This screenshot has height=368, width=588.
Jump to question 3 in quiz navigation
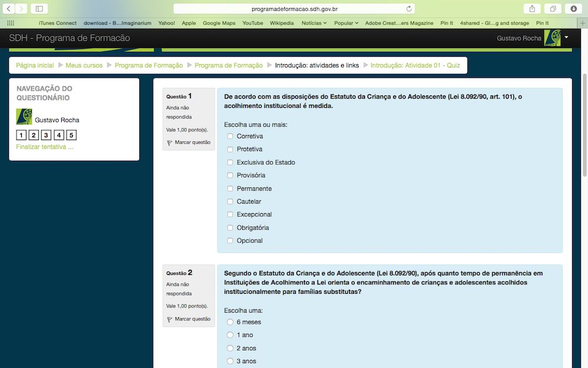pos(46,135)
